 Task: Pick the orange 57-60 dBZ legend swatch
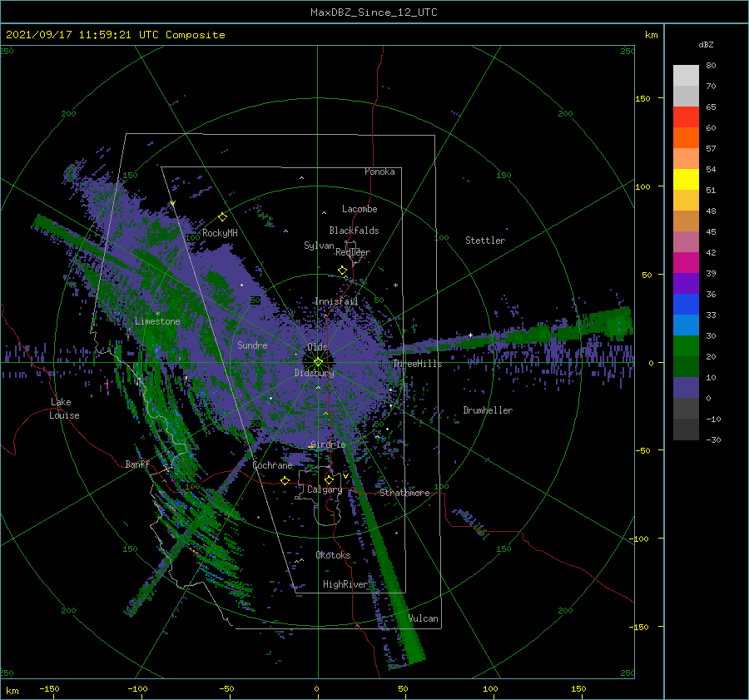click(x=686, y=138)
